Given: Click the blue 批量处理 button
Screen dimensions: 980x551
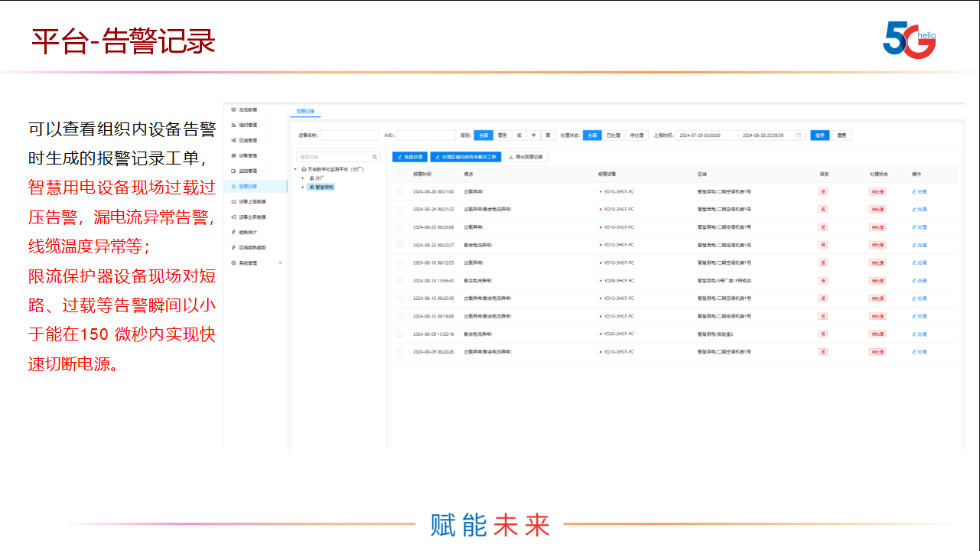Looking at the screenshot, I should [409, 157].
